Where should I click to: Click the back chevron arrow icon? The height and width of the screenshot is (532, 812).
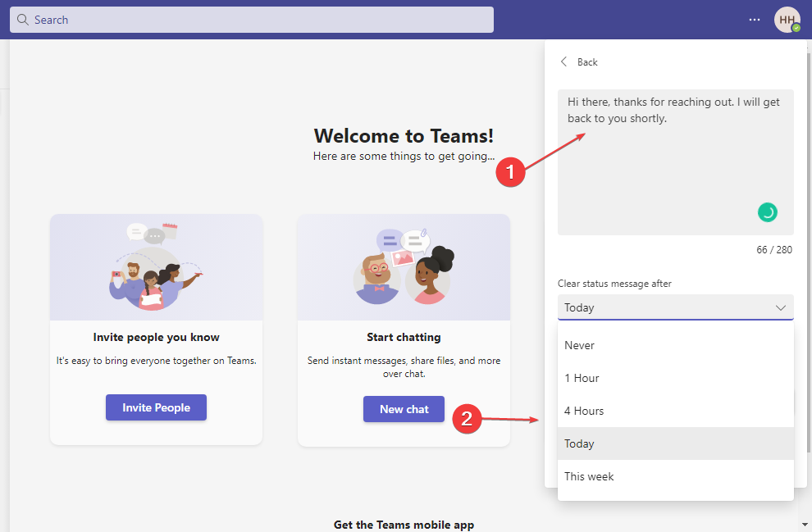click(x=564, y=61)
